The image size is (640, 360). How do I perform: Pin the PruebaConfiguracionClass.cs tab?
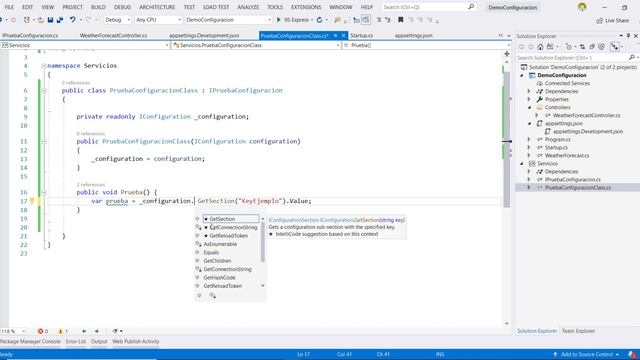click(x=335, y=36)
